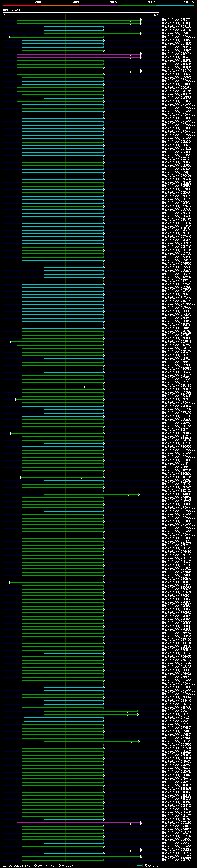197x868 pixels.
Task: Open hit UniRef100_A4I8Q0
Action: pyautogui.click(x=176, y=23)
